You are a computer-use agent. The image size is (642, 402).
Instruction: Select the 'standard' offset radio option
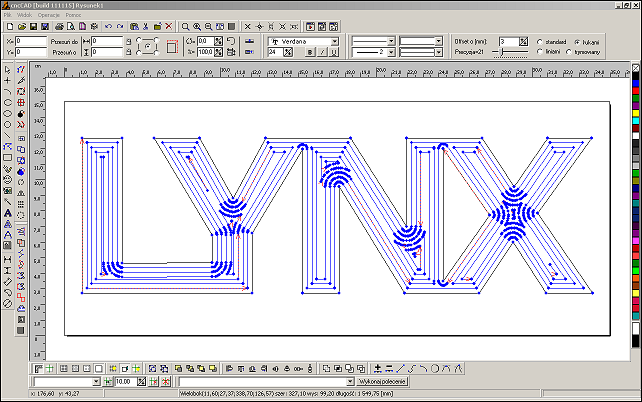pos(540,42)
